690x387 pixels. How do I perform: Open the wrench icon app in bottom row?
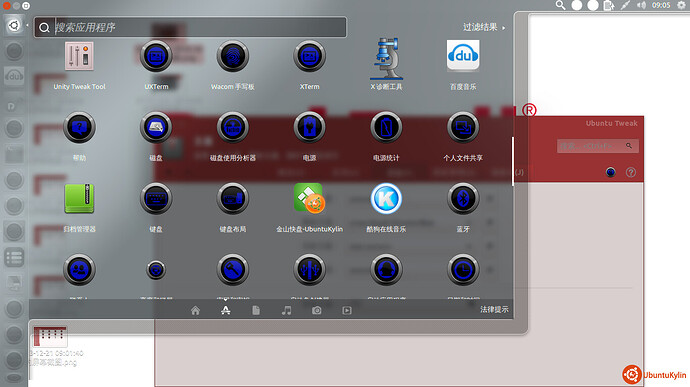click(x=233, y=270)
